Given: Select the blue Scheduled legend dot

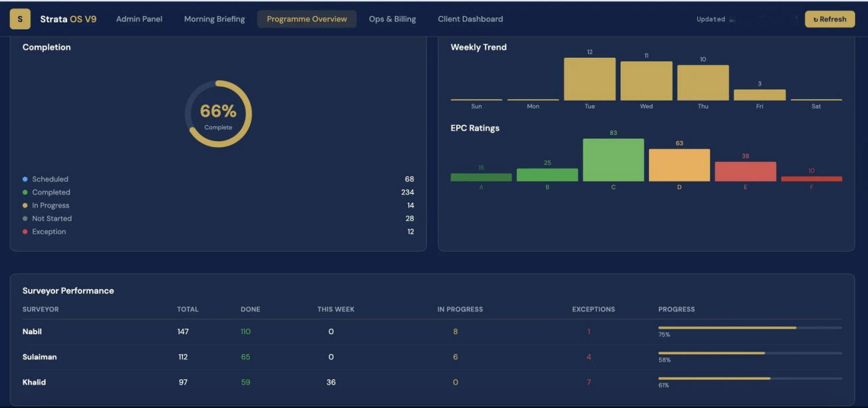Looking at the screenshot, I should pos(25,179).
